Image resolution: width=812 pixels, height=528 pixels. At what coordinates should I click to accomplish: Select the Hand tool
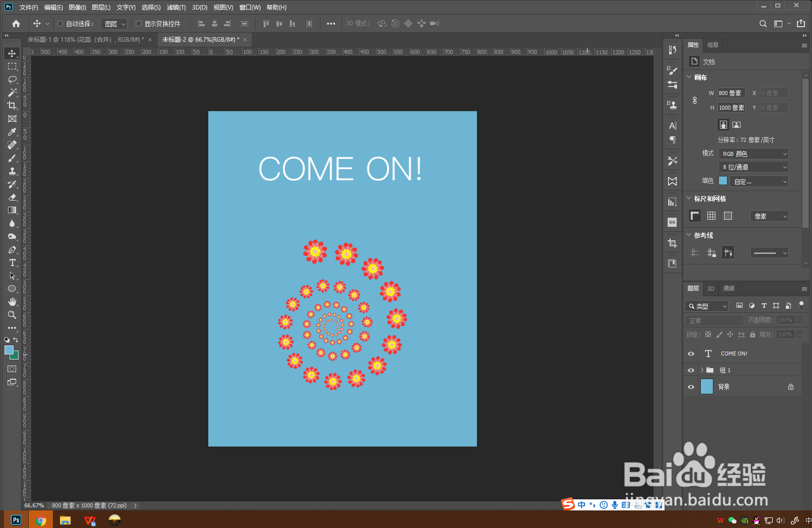click(12, 302)
